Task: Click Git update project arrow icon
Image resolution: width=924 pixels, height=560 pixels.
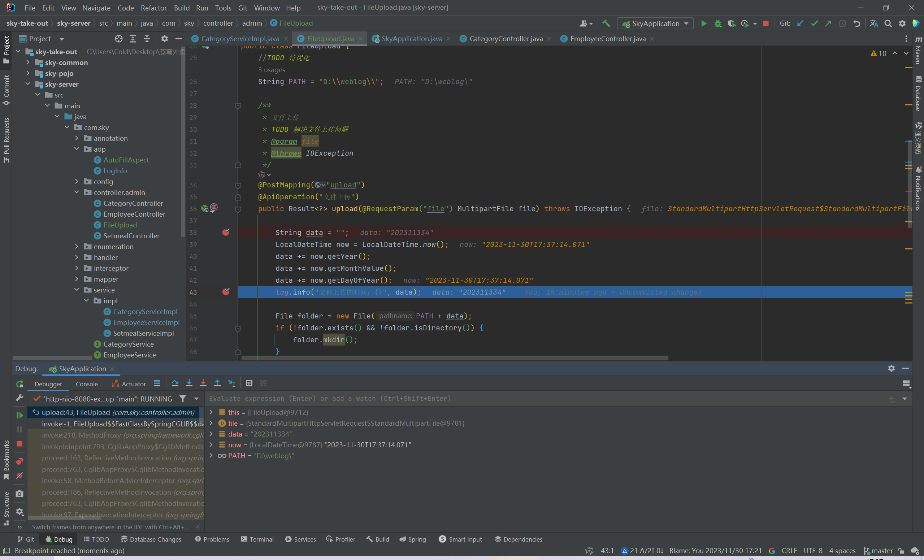Action: point(800,23)
